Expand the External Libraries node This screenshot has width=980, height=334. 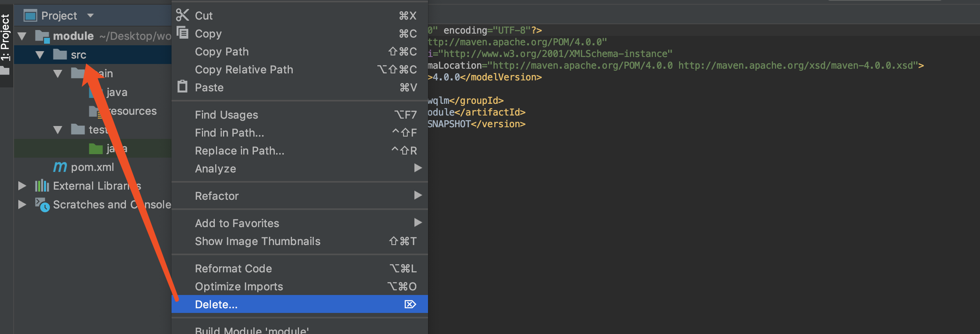coord(22,186)
